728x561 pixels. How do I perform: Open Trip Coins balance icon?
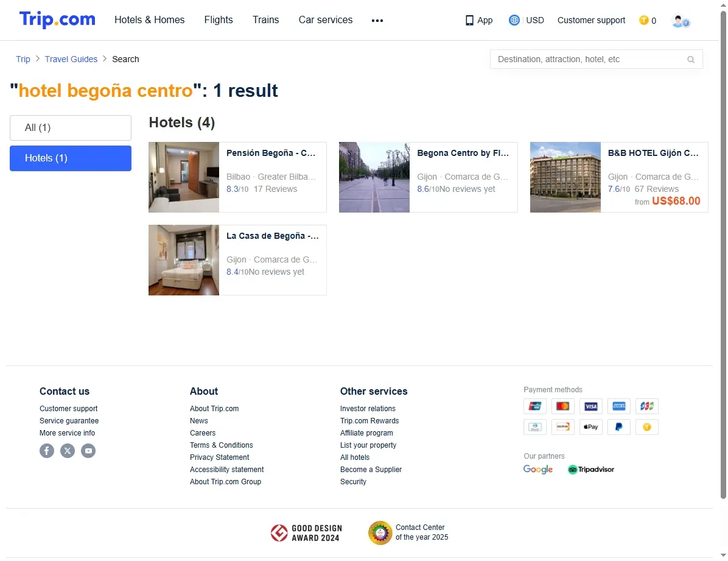[x=643, y=20]
